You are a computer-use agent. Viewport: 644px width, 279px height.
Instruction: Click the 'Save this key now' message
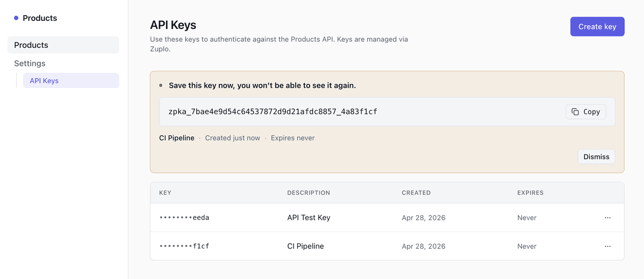(x=262, y=85)
